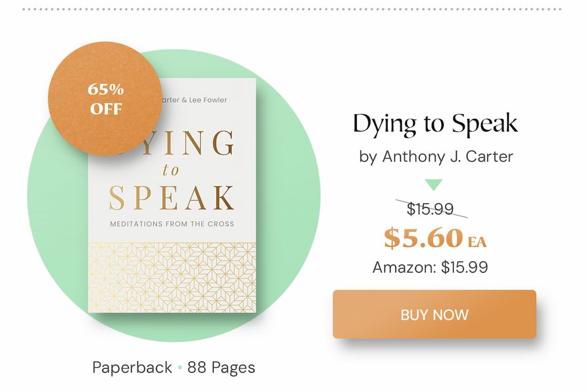Click the 88 Pages label

[x=221, y=367]
